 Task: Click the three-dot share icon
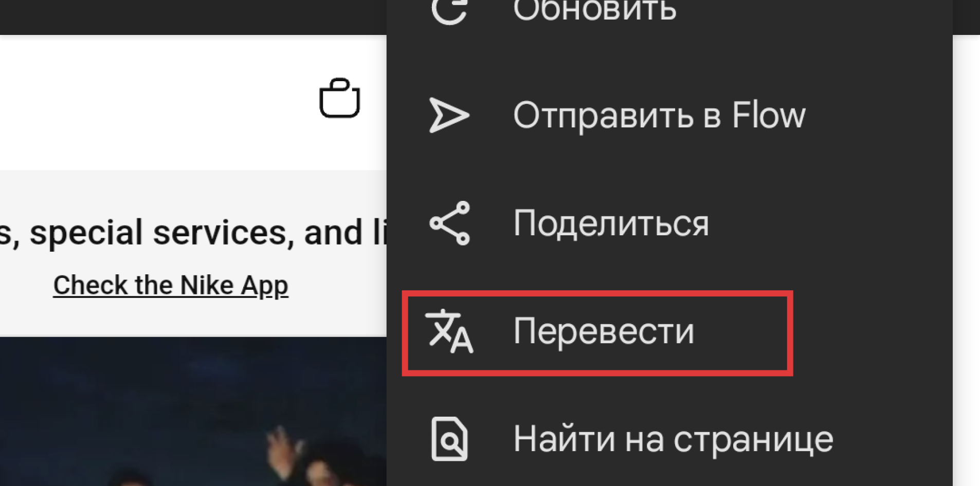pyautogui.click(x=450, y=223)
